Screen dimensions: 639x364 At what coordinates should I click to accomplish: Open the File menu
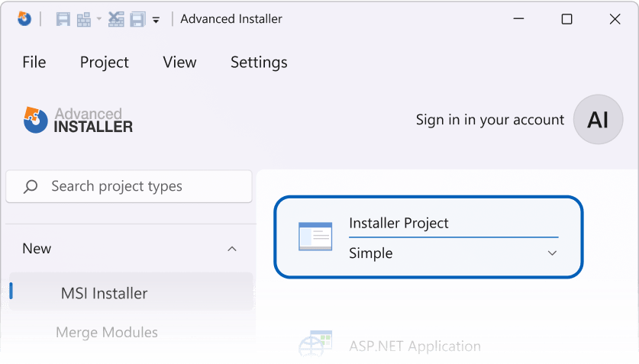click(x=34, y=63)
